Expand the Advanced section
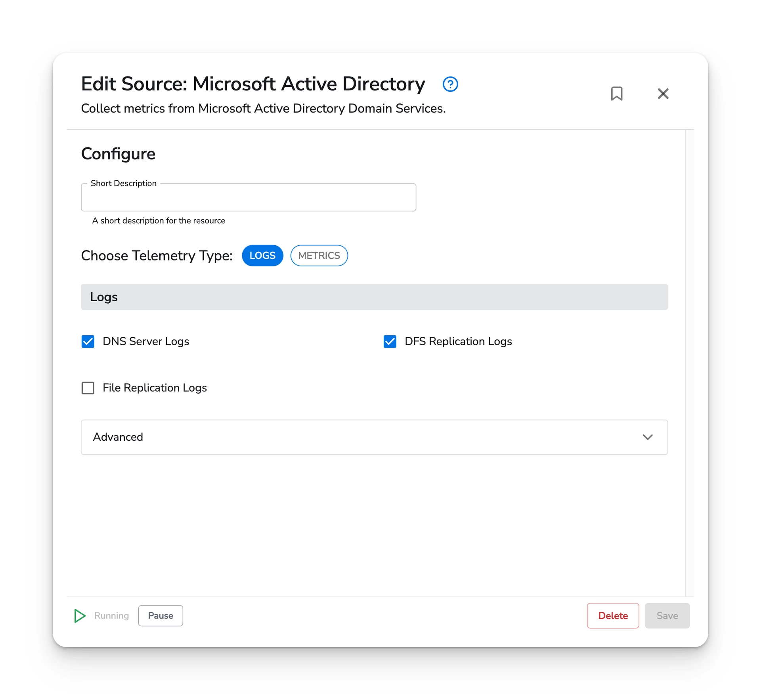 point(118,437)
